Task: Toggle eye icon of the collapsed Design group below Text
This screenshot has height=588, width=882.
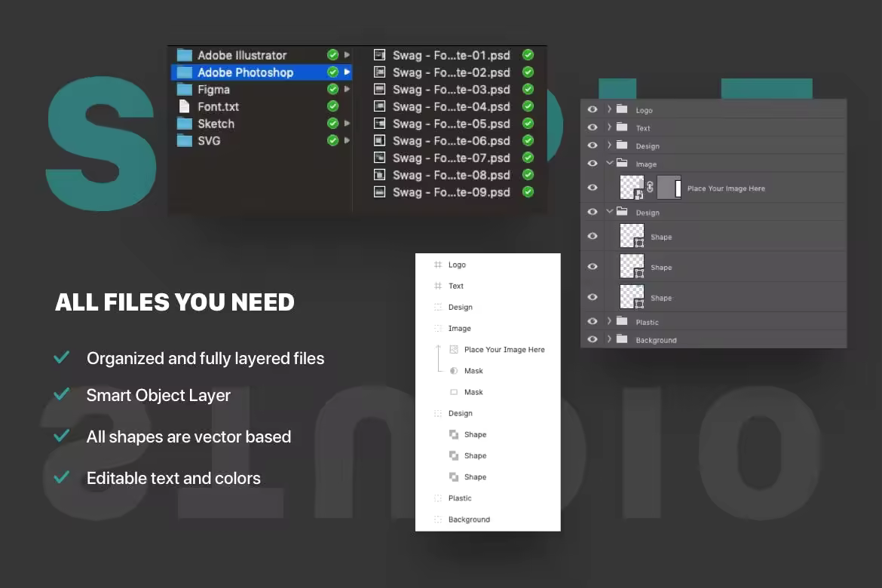Action: [593, 145]
